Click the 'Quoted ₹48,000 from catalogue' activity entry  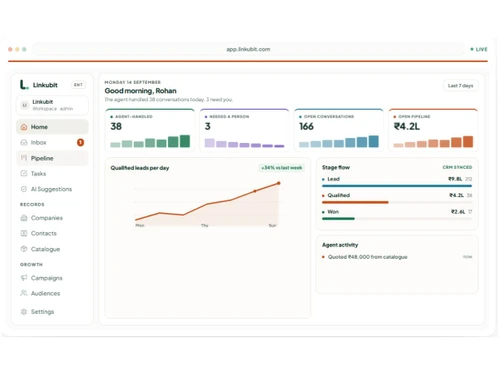pos(397,257)
